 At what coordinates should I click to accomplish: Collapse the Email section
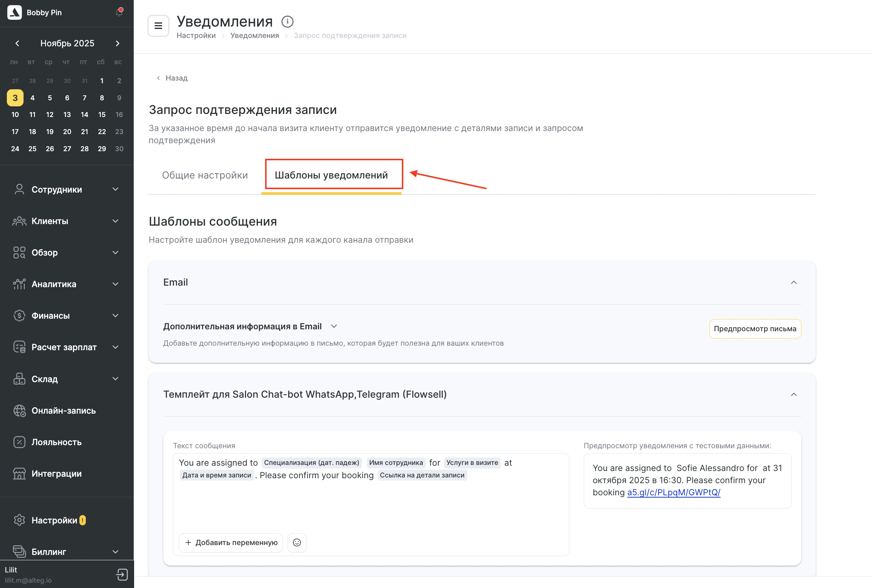(x=793, y=282)
